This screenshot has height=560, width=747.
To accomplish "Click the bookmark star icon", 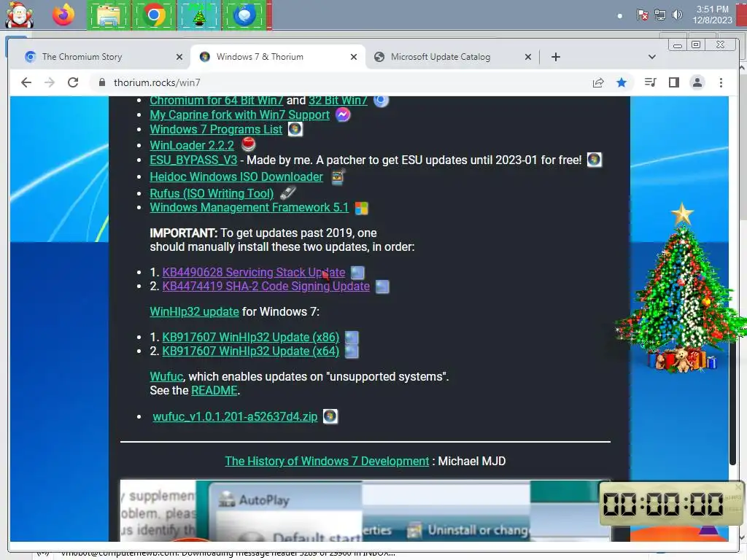I will point(622,83).
